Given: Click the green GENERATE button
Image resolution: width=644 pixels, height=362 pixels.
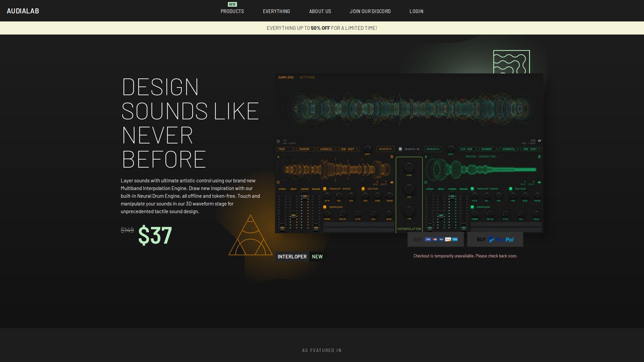Looking at the screenshot, I should click(x=433, y=149).
